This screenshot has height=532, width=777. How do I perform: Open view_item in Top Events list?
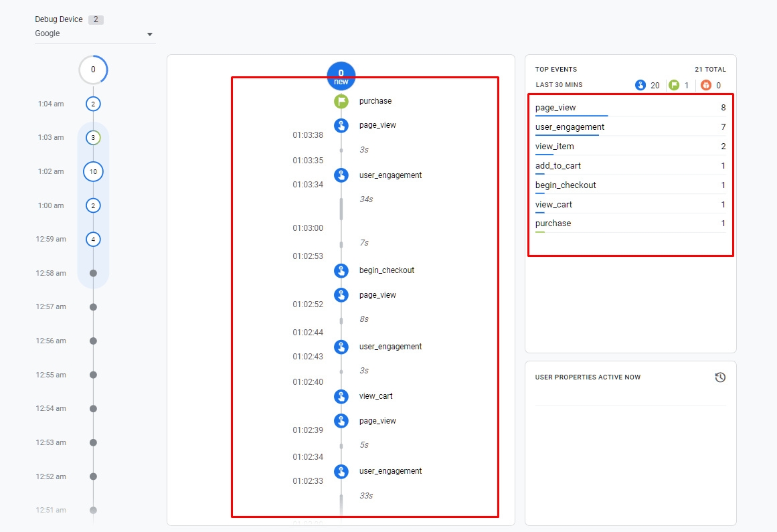pos(554,147)
